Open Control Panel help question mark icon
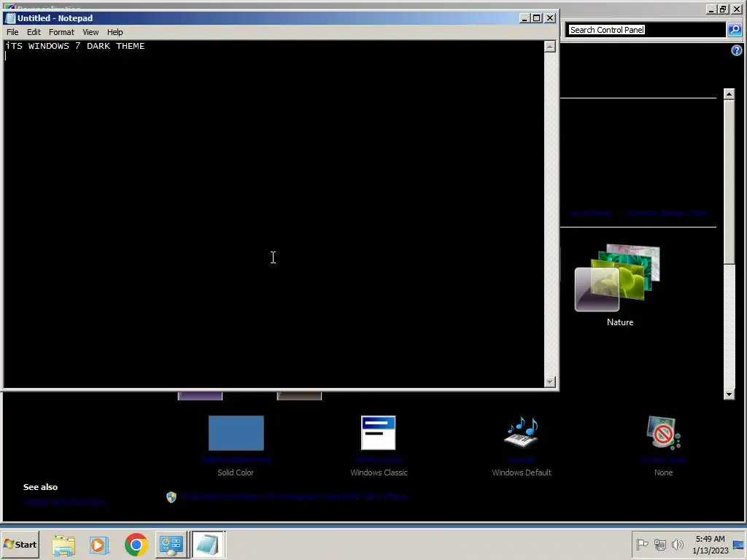Image resolution: width=747 pixels, height=560 pixels. (737, 50)
